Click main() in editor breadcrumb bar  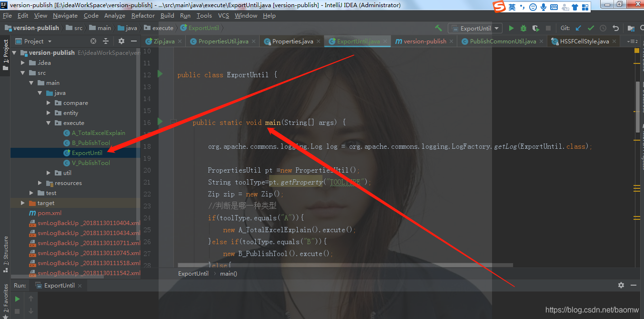(229, 273)
